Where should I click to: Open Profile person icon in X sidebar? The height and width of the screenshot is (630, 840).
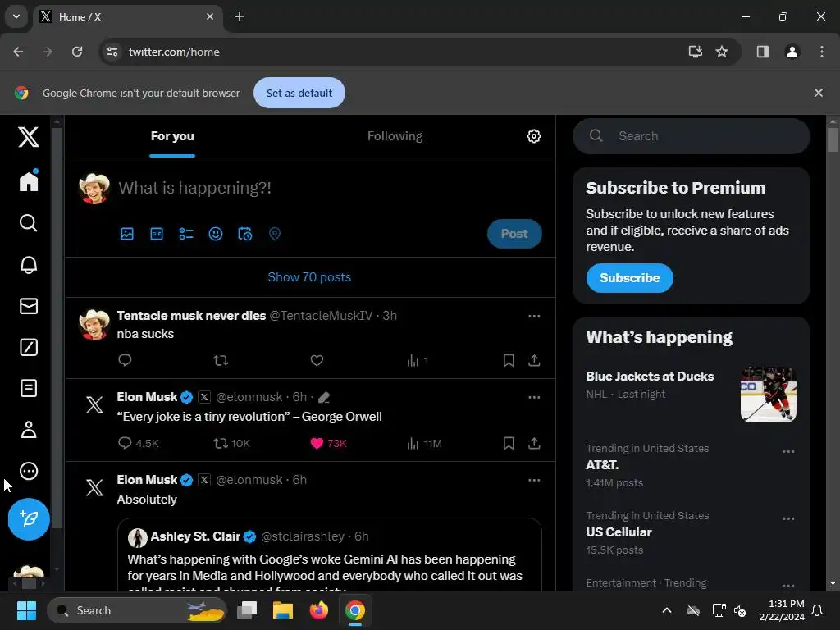(29, 430)
